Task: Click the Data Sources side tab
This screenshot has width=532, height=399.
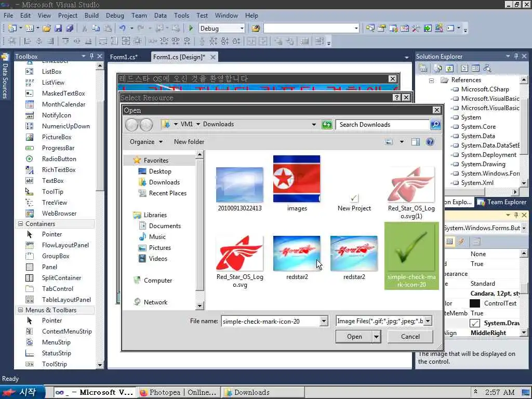Action: [x=5, y=77]
